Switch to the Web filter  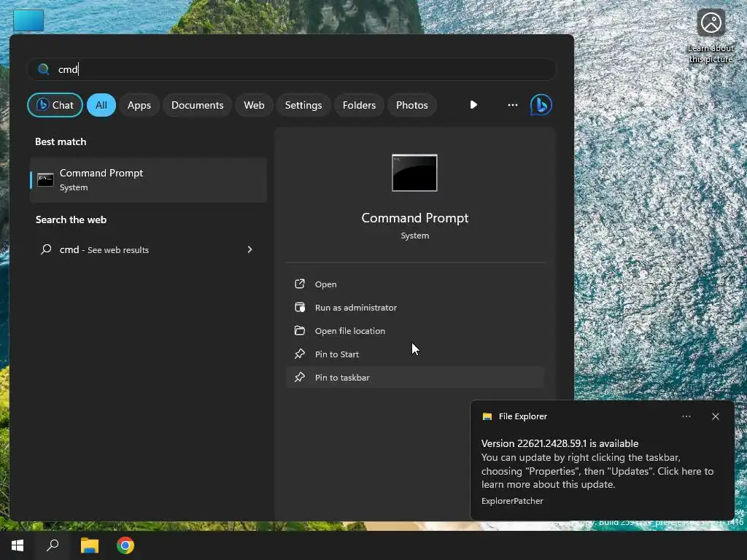tap(254, 105)
